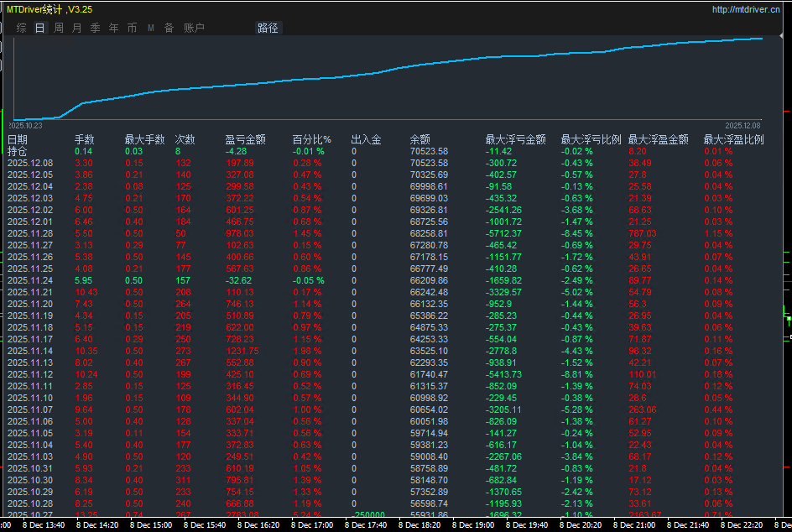Click the 最大手数 column header

point(144,139)
